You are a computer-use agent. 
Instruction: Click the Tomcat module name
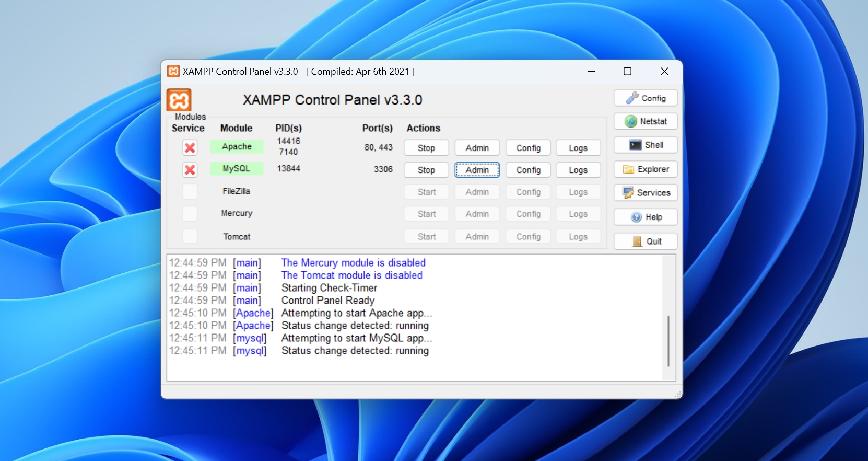coord(237,236)
